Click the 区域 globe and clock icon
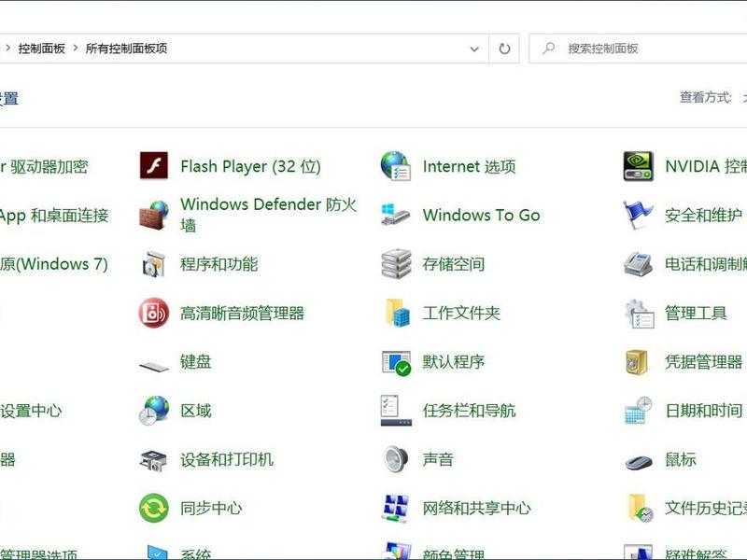The height and width of the screenshot is (560, 747). (x=154, y=410)
